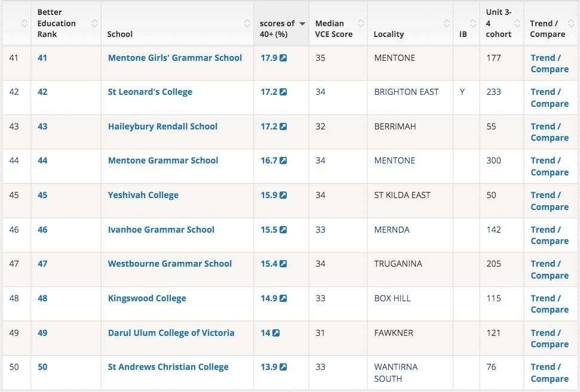Open Trend / Compare for Kingswood College
Image resolution: width=580 pixels, height=392 pixels.
pos(549,304)
